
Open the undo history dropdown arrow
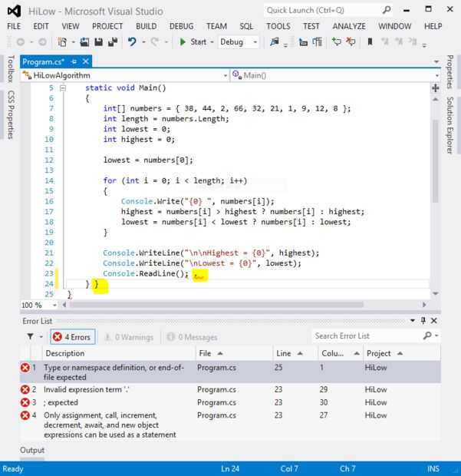pos(143,42)
